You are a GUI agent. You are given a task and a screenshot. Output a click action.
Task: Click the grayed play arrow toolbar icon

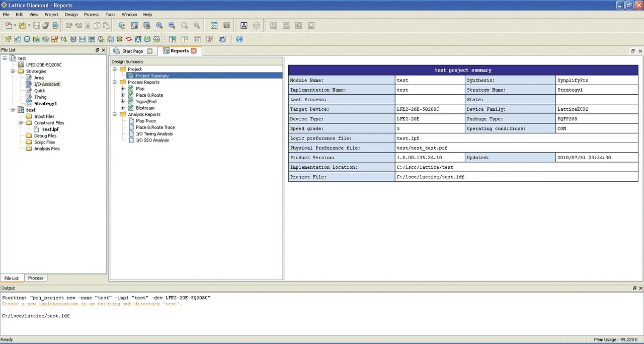click(x=274, y=26)
